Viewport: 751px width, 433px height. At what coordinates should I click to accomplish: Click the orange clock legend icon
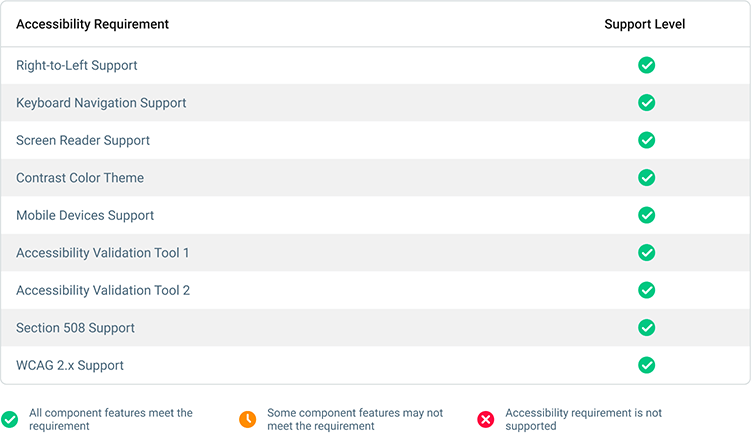pos(248,419)
